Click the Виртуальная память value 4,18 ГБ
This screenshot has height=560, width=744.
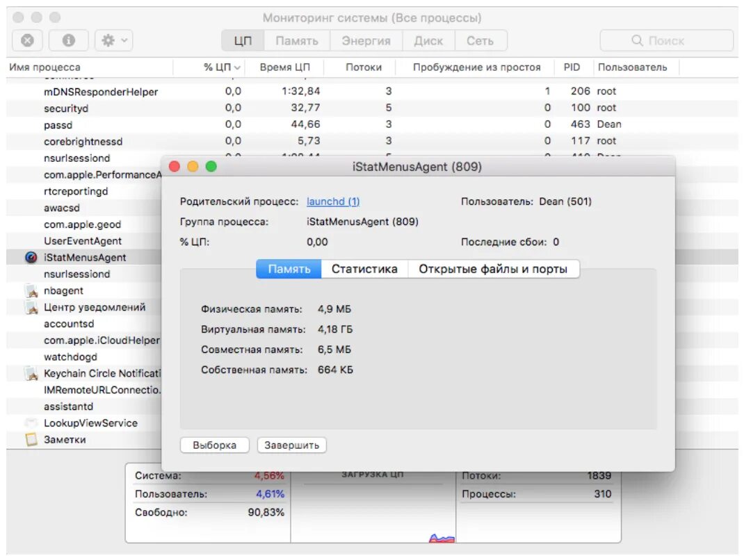(x=335, y=329)
